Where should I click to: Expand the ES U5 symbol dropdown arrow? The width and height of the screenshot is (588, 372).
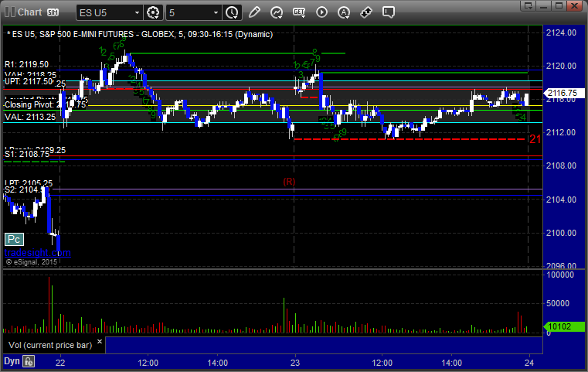[x=138, y=13]
